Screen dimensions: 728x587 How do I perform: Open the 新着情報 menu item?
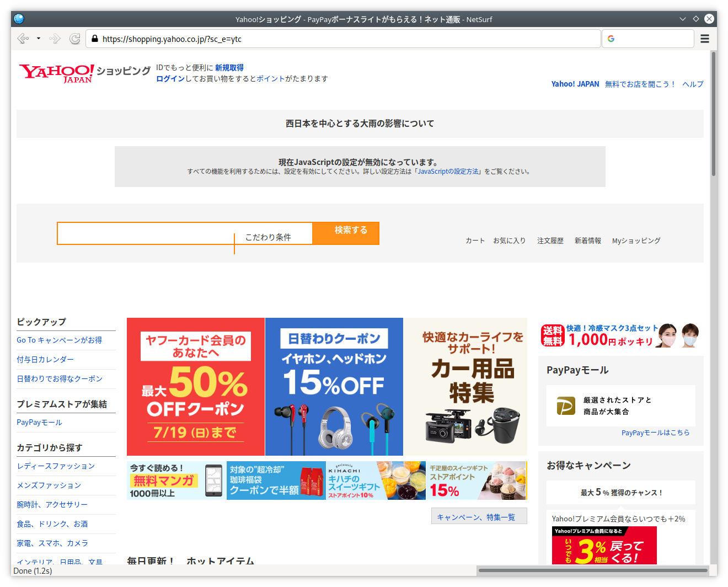point(588,241)
